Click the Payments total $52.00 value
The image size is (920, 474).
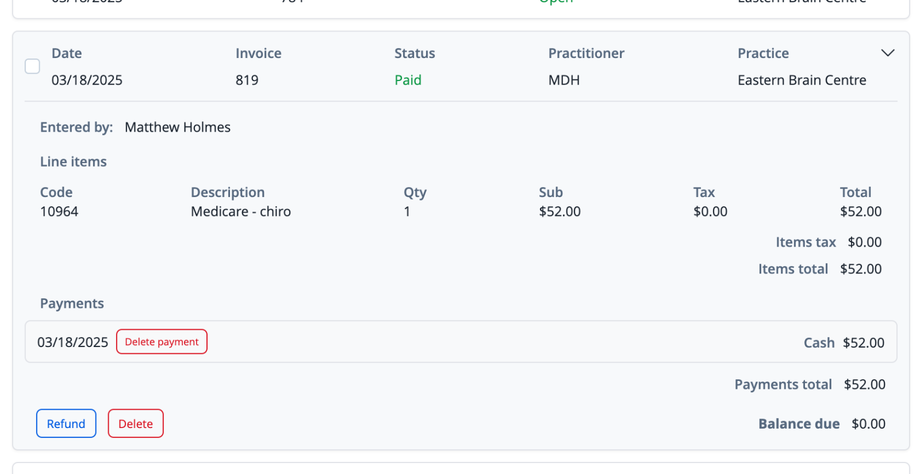coord(865,384)
